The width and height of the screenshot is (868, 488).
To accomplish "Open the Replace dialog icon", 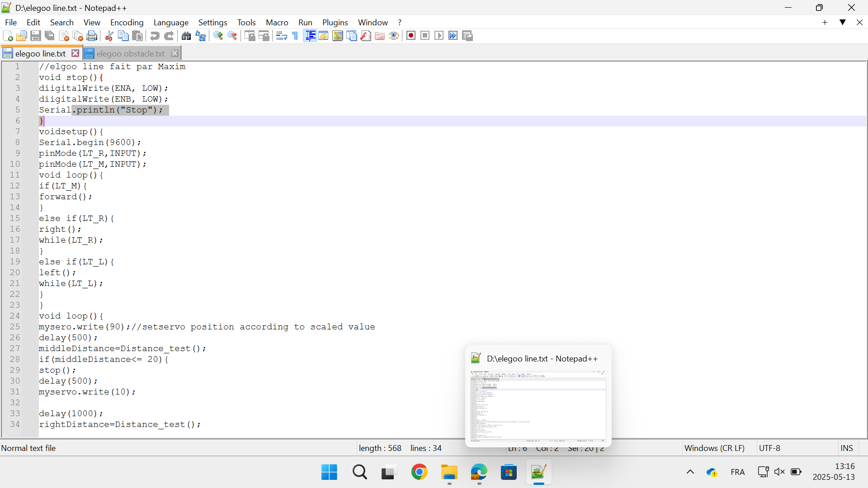I will pyautogui.click(x=200, y=36).
